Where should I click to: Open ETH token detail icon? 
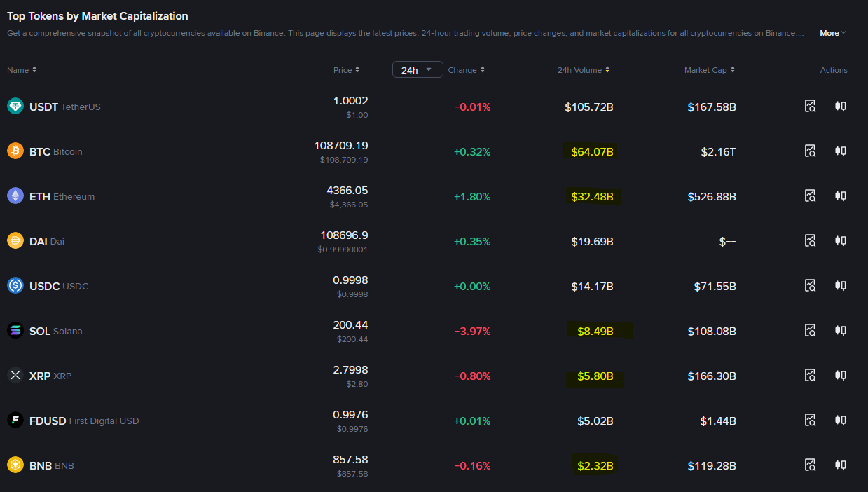[x=811, y=196]
